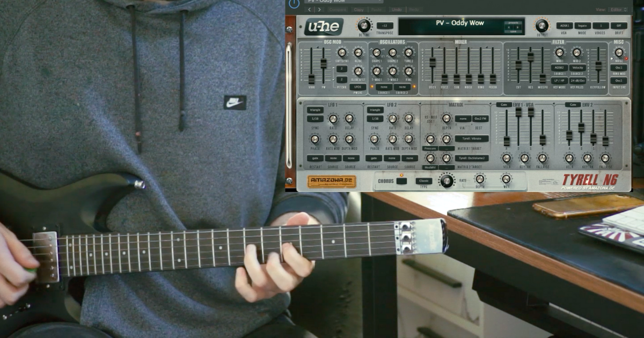This screenshot has height=338, width=644.
Task: Select the Tyrell: Vibrato Matrix 1 target
Action: click(x=471, y=139)
